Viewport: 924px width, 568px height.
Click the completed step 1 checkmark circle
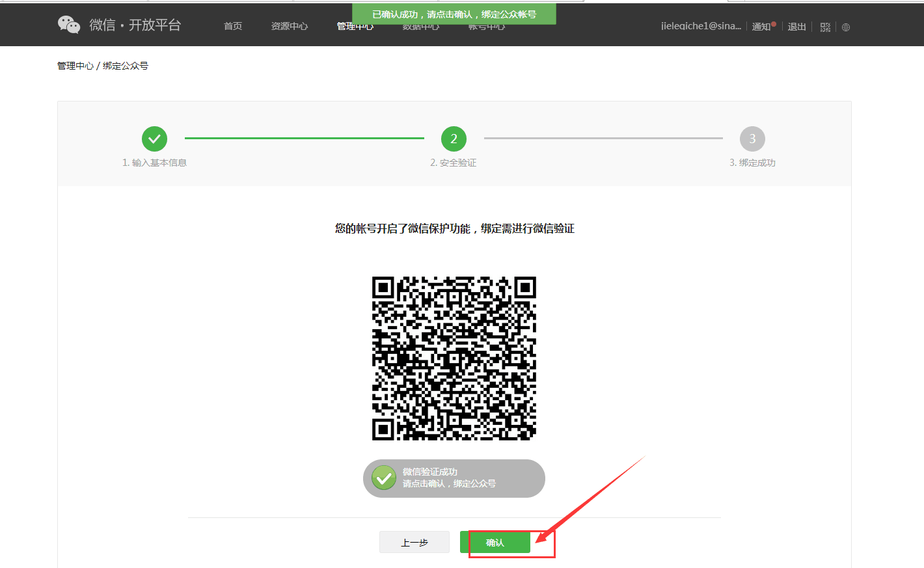click(154, 139)
